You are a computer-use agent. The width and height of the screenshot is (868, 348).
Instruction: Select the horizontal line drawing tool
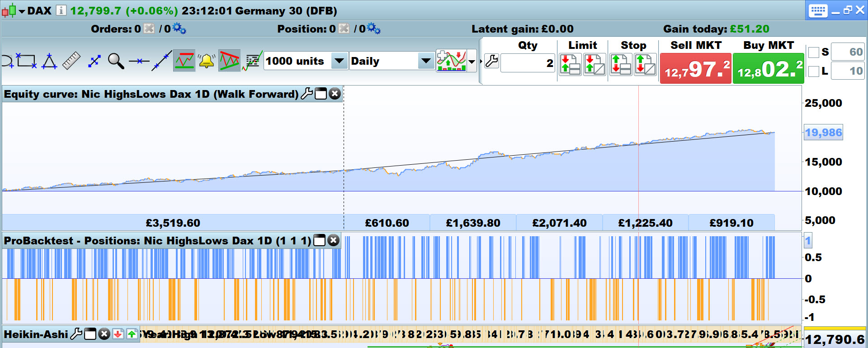tap(139, 61)
